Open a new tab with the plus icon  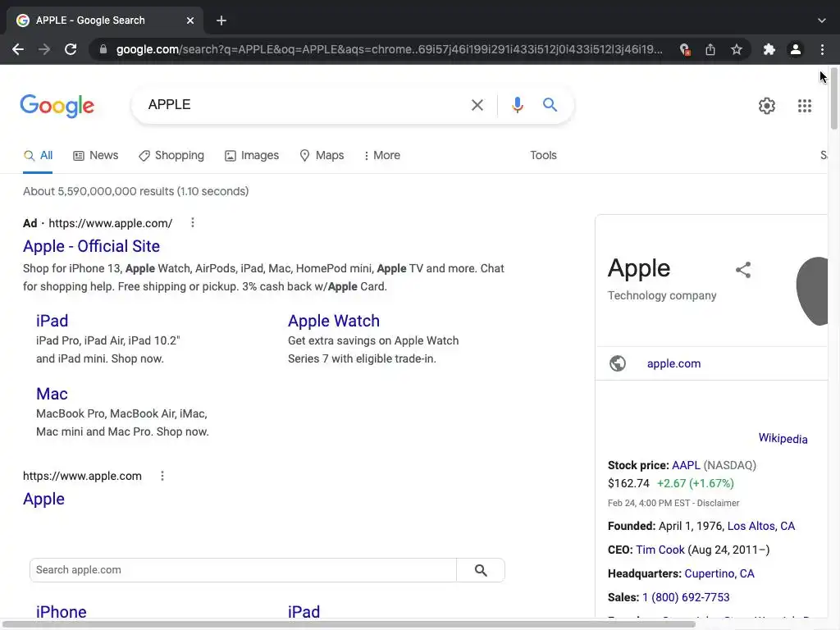221,21
